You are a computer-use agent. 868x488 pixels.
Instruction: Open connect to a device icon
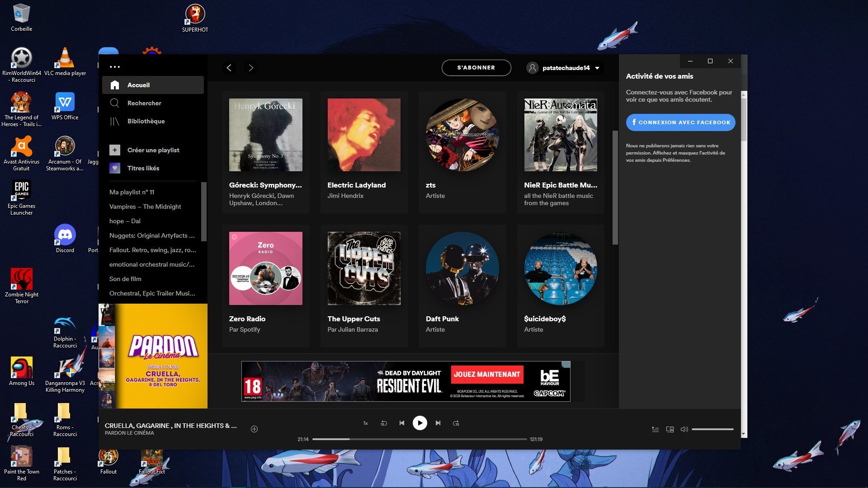pyautogui.click(x=670, y=429)
